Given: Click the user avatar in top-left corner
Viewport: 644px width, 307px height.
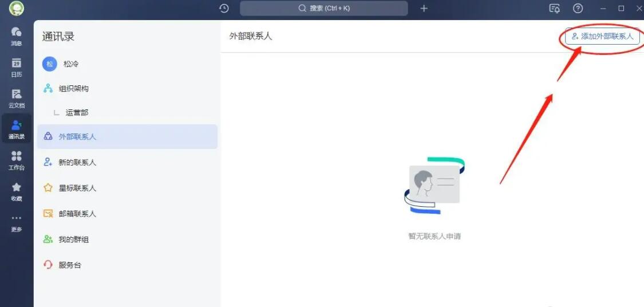Looking at the screenshot, I should point(17,8).
